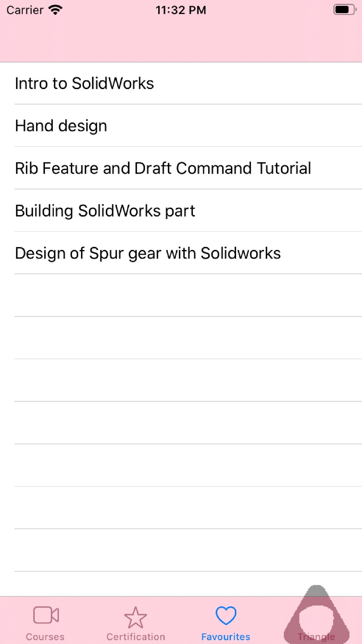Select the Favourites tab label
Viewport: 362px width, 644px height.
[x=226, y=636]
